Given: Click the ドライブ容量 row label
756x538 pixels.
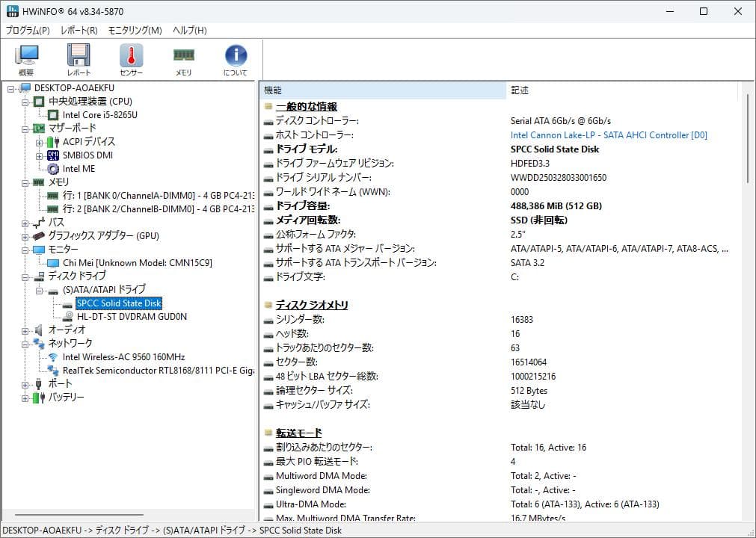Looking at the screenshot, I should coord(302,205).
